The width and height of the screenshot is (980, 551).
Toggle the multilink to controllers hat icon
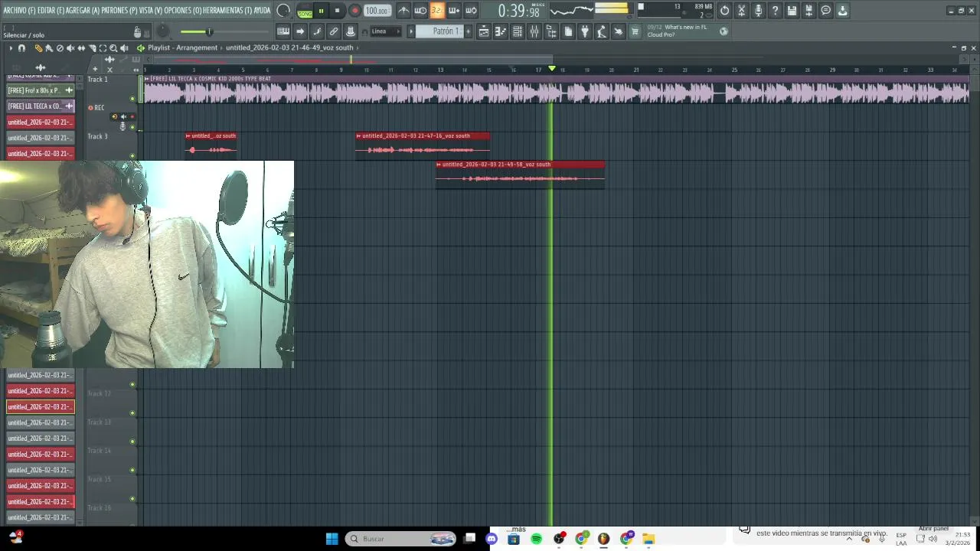[351, 31]
